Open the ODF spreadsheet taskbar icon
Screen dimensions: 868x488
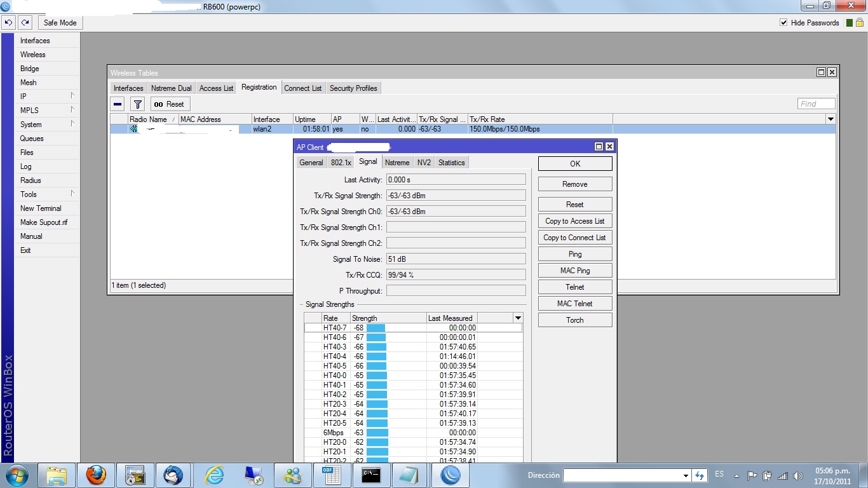point(331,475)
